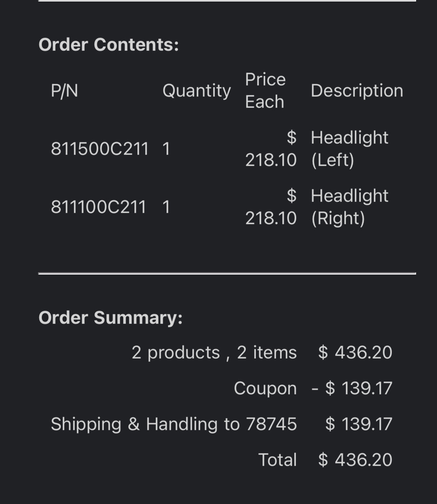Click the coupon discount - $139.17
437x504 pixels.
click(352, 388)
